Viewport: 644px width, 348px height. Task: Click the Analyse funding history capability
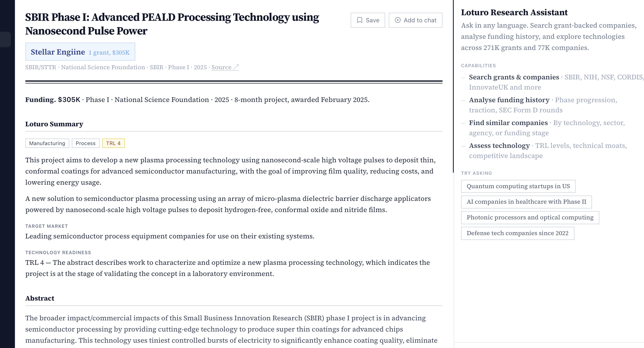click(x=509, y=100)
